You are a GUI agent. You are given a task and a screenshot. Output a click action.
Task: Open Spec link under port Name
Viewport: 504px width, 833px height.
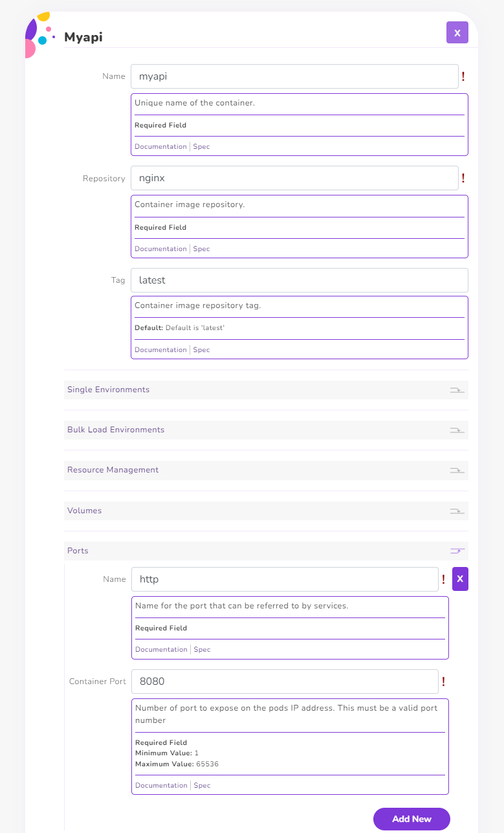tap(202, 649)
